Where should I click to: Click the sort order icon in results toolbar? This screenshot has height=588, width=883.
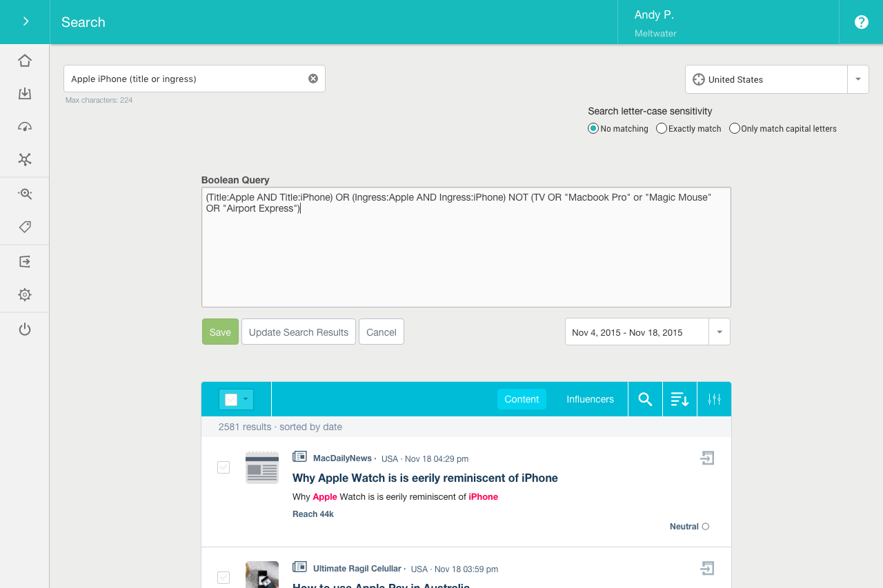point(679,399)
